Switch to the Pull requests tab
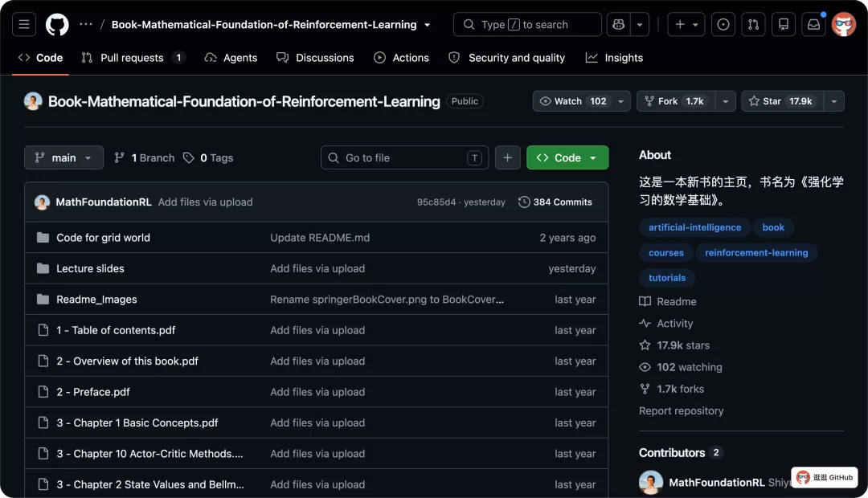 (x=133, y=58)
